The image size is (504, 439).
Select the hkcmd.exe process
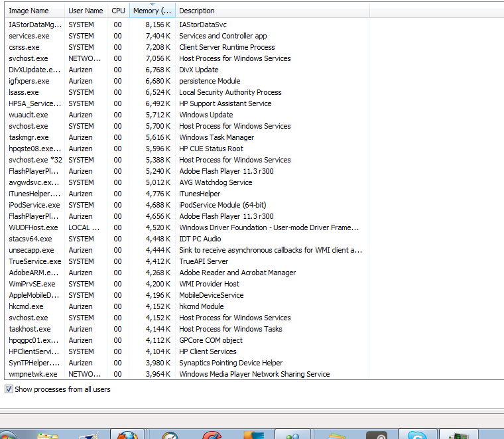click(x=187, y=306)
